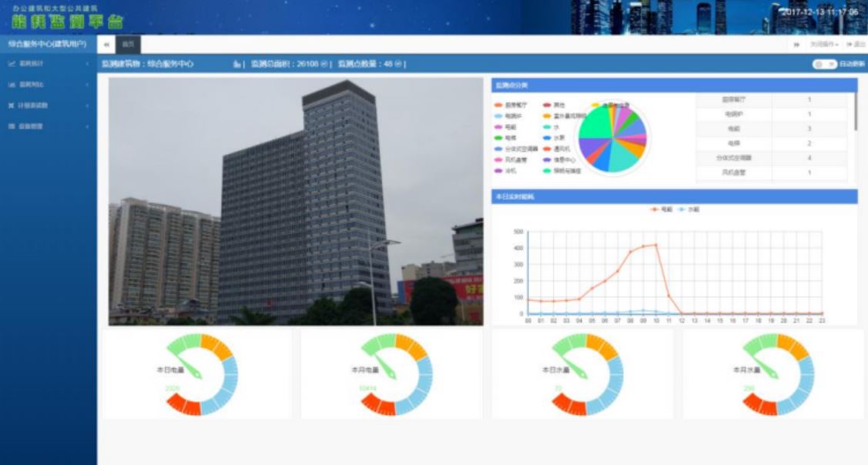Click the 计量表读数 sidebar icon
This screenshot has width=868, height=465.
click(12, 105)
